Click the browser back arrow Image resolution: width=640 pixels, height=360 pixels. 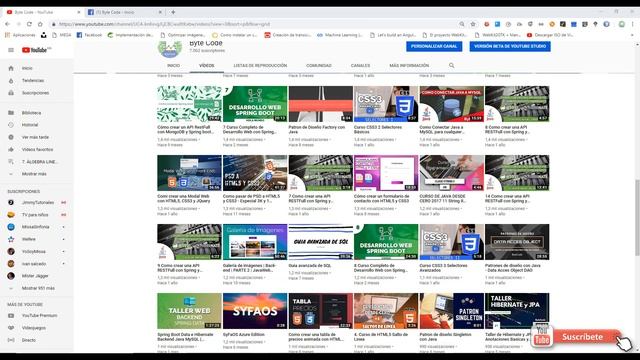(x=7, y=24)
